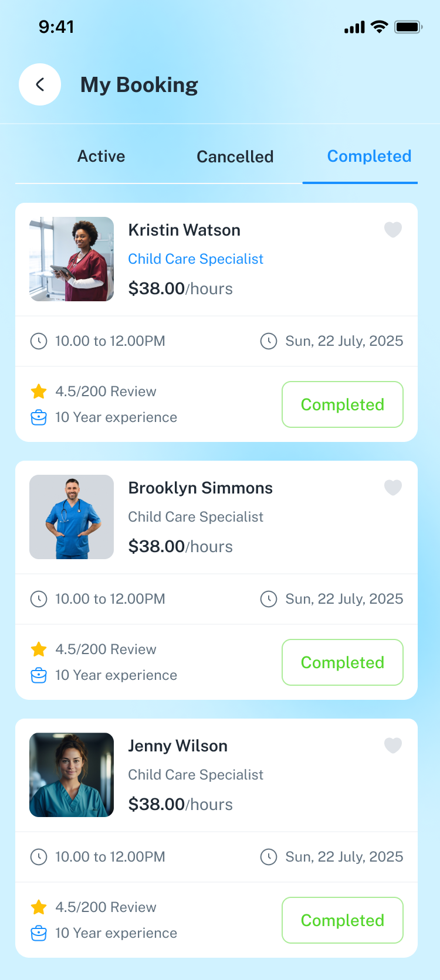Viewport: 440px width, 980px height.
Task: Open Brooklyn Simmons' profile photo
Action: click(x=72, y=517)
